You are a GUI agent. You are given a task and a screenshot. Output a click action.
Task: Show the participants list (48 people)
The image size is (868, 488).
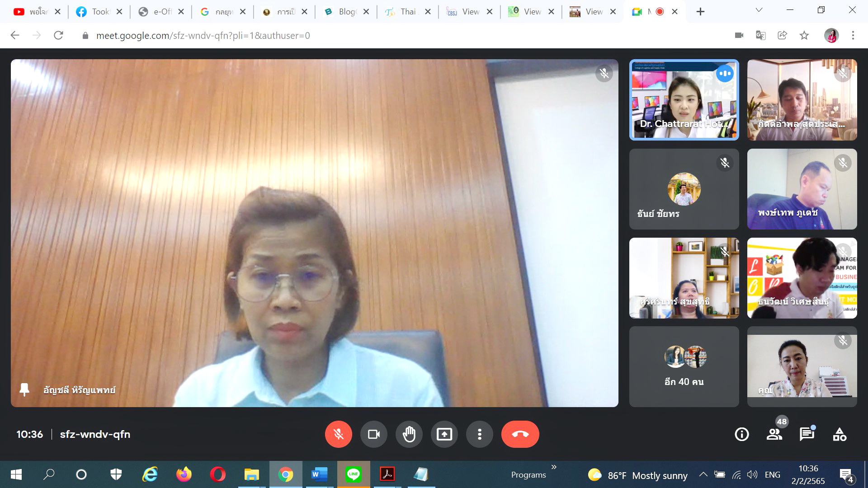[774, 434]
